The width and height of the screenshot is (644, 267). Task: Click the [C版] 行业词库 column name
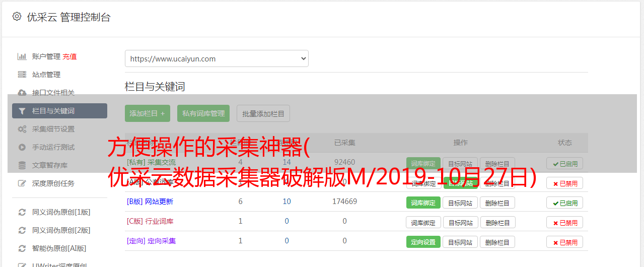(150, 221)
